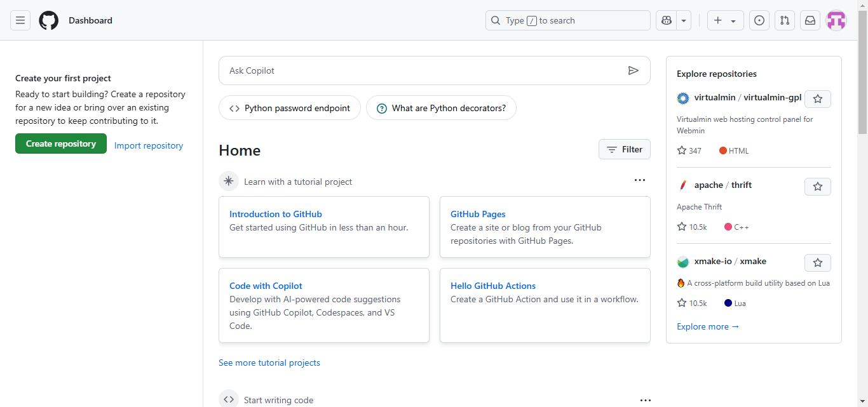Send the Ask Copilot message arrow

click(633, 70)
